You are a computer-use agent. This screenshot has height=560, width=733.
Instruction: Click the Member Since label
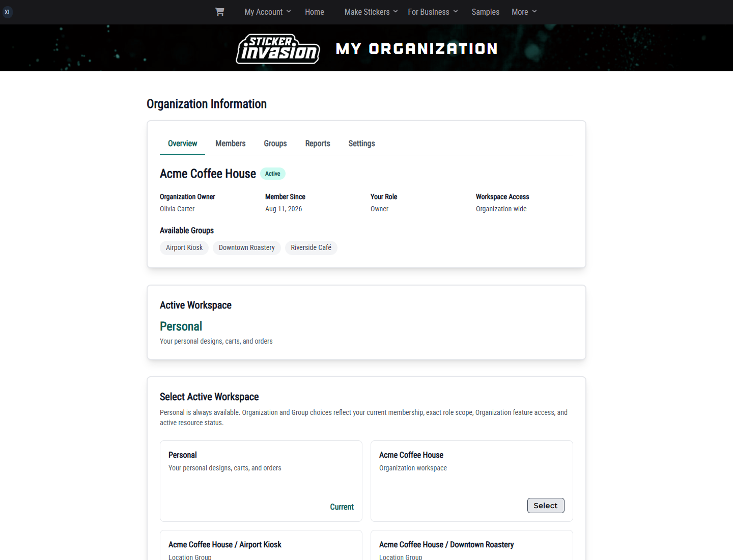pyautogui.click(x=285, y=197)
